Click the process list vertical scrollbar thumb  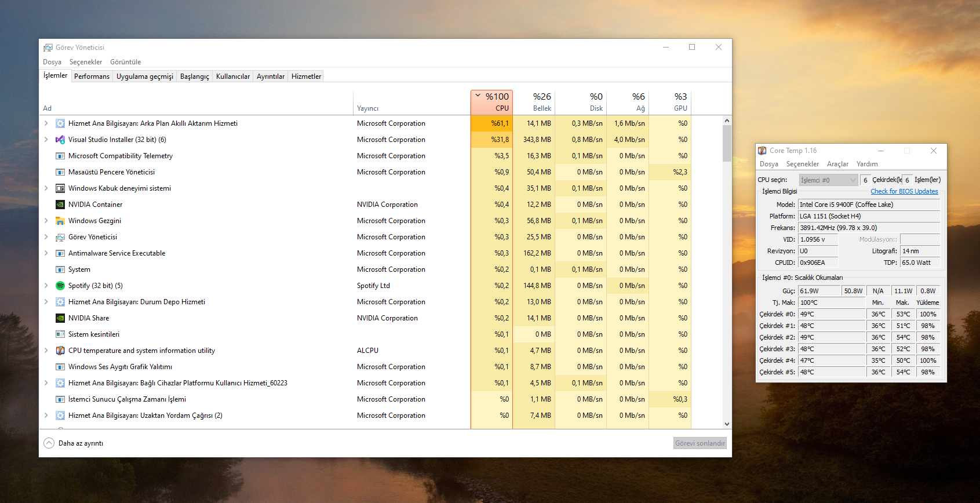pyautogui.click(x=727, y=143)
